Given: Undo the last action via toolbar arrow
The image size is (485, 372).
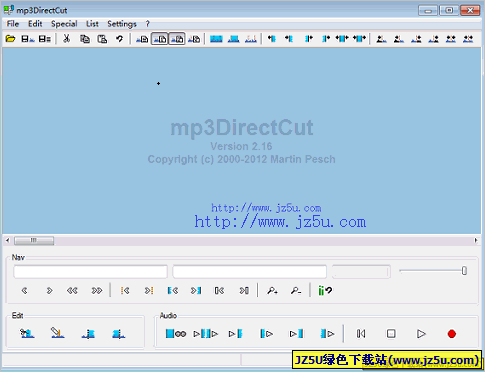Looking at the screenshot, I should click(x=119, y=39).
